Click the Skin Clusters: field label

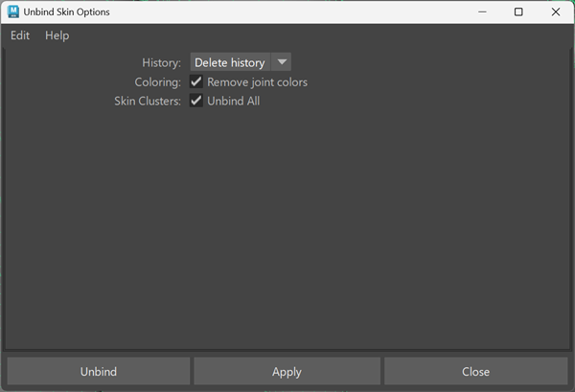click(x=148, y=101)
